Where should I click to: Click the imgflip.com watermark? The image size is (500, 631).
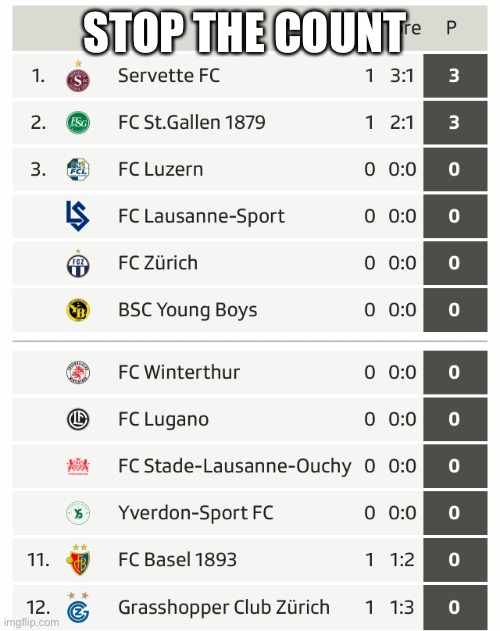coord(31,622)
